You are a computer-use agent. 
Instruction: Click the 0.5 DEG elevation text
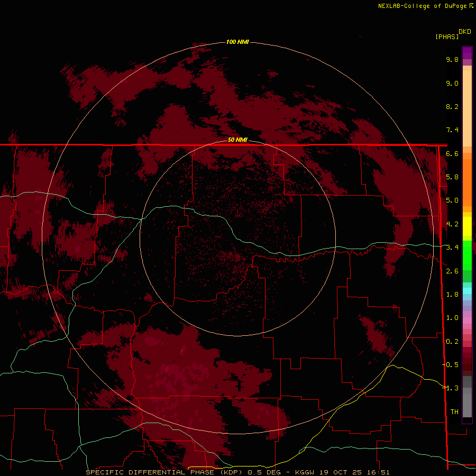pyautogui.click(x=264, y=472)
